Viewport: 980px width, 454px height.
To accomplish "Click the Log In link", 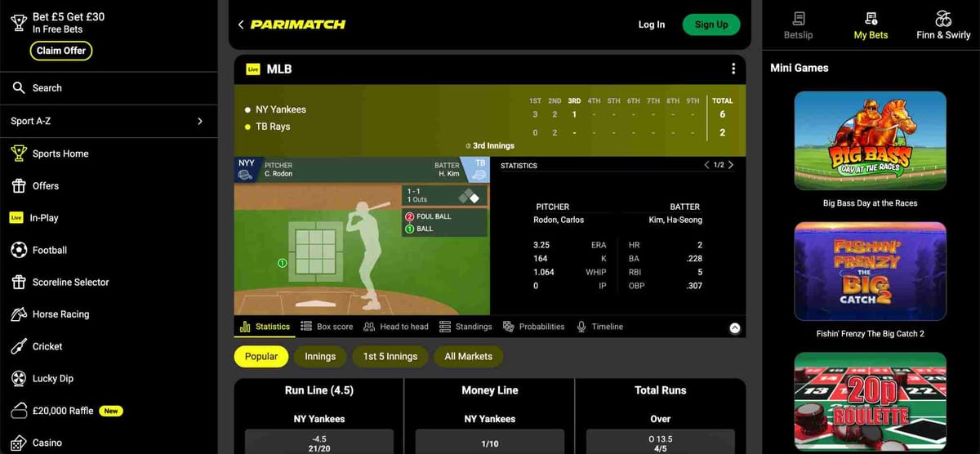I will coord(652,24).
